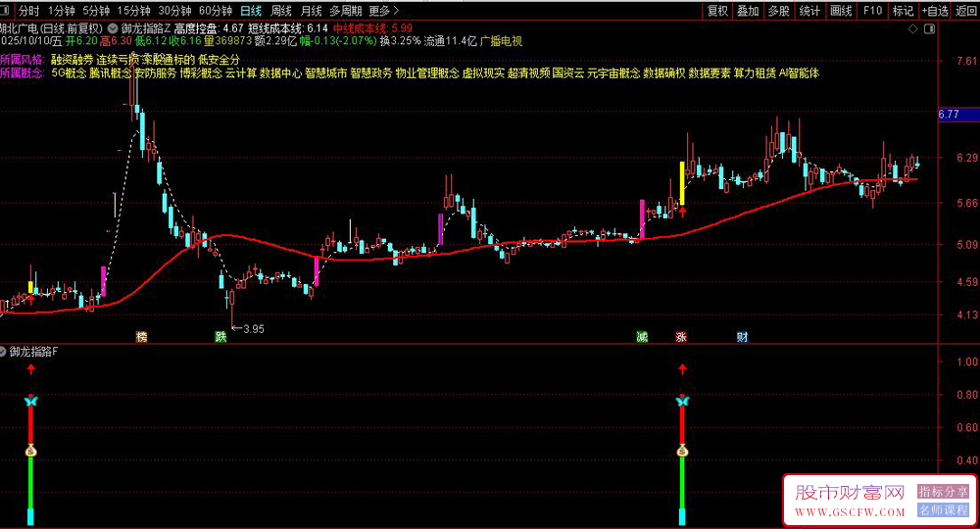Open the 多周期 multi-period view
This screenshot has height=529, width=980.
tap(346, 11)
